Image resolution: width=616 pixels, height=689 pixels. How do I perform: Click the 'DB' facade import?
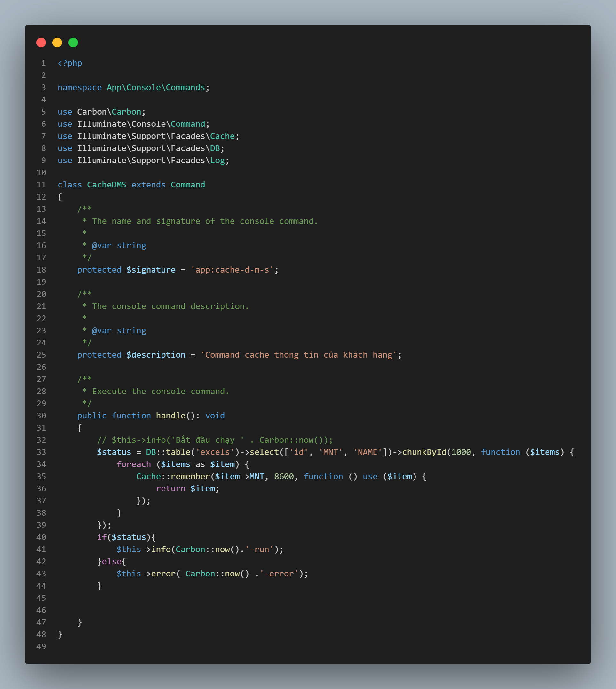215,148
